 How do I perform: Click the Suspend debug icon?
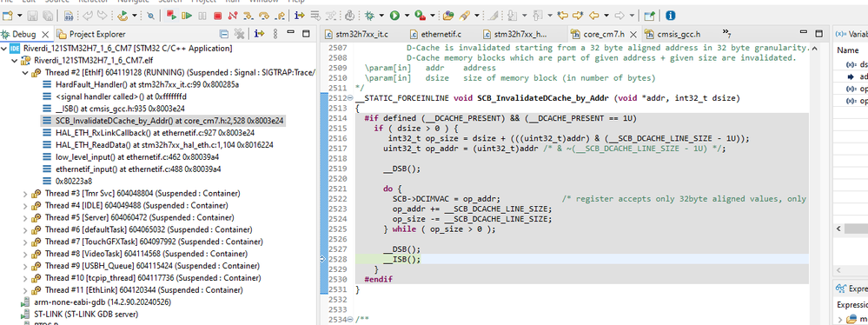click(202, 16)
